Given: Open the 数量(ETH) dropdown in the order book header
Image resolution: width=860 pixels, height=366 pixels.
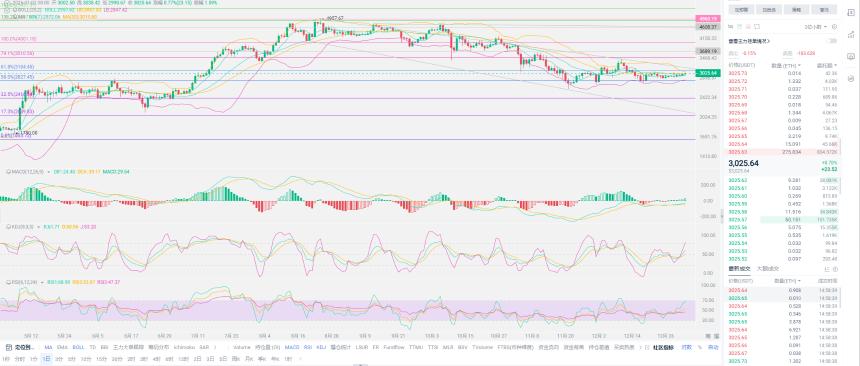Looking at the screenshot, I should [x=786, y=65].
